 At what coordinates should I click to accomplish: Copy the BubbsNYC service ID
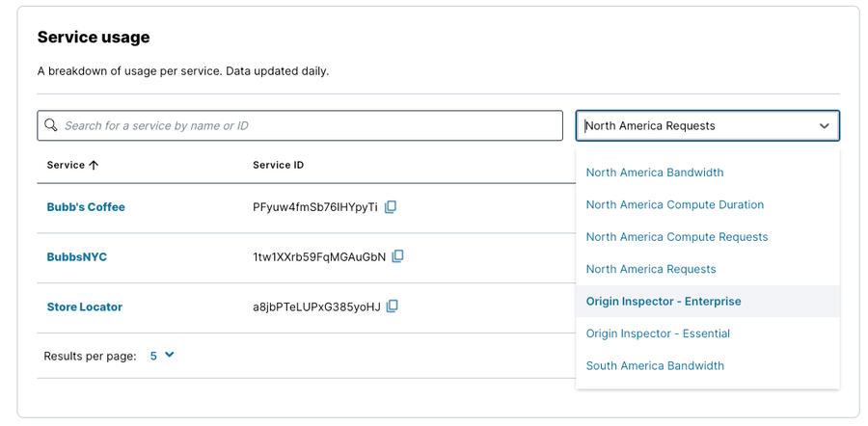click(x=397, y=256)
